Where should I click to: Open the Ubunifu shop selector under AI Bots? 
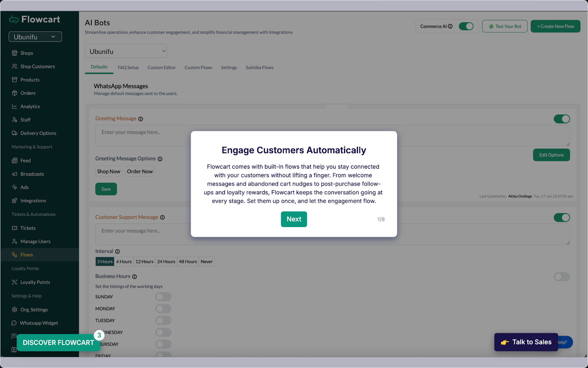(126, 51)
